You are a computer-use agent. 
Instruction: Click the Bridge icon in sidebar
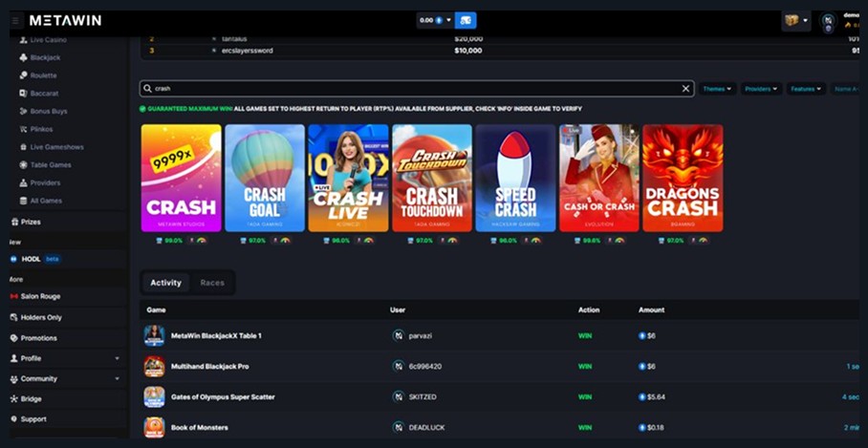(x=13, y=398)
